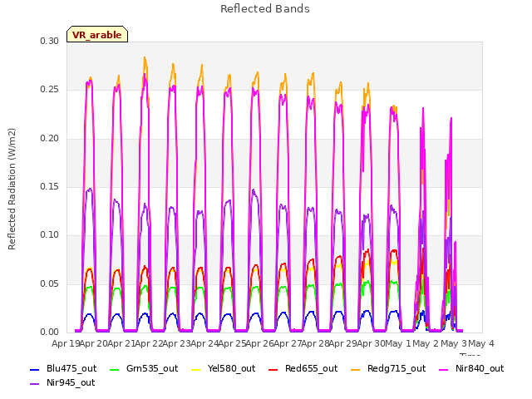Select the Redg715_out legend label
The width and height of the screenshot is (532, 399).
click(x=397, y=368)
